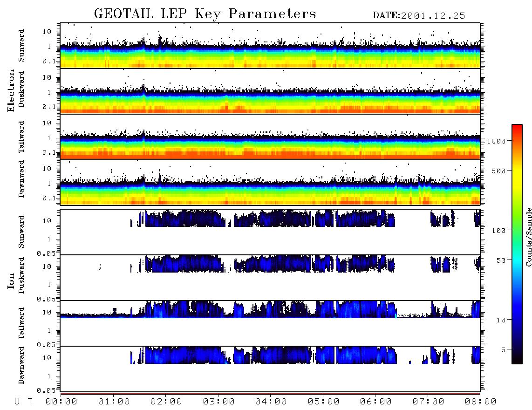Click the 1 tick of Ion Tailward panel
532x410 pixels.
click(x=49, y=330)
